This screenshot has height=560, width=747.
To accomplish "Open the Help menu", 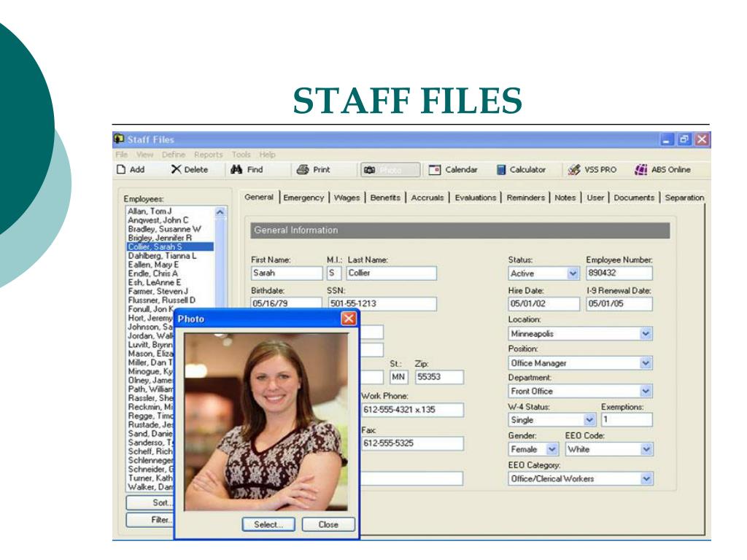I will (x=267, y=155).
